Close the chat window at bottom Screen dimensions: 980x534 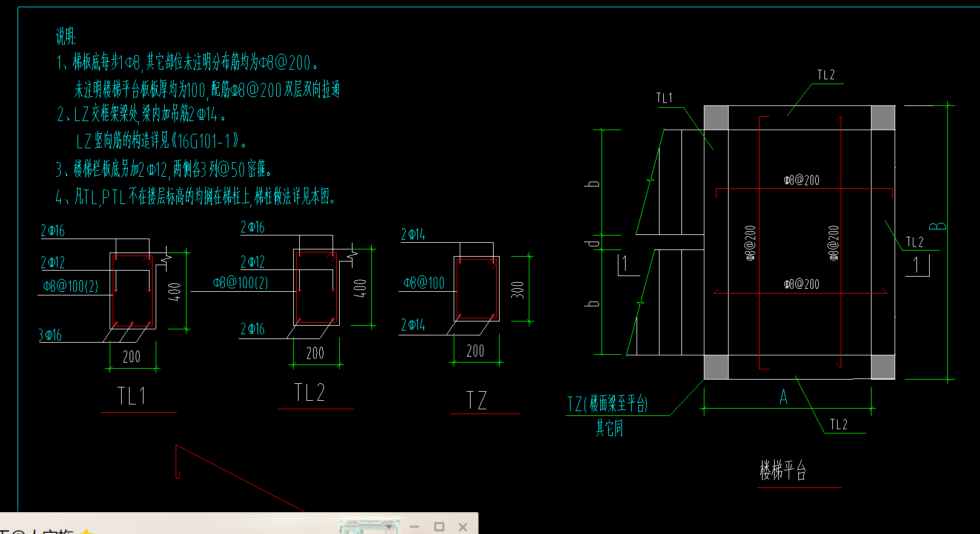pos(463,527)
